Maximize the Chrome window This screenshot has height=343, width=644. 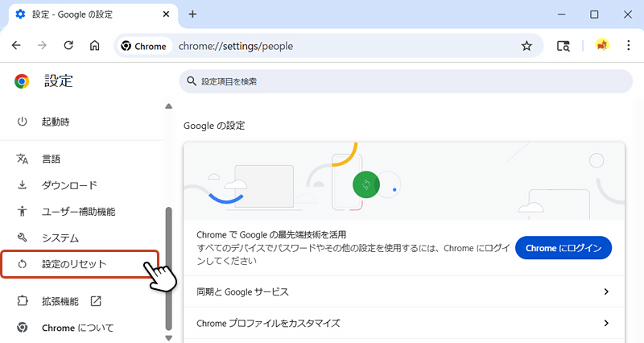(594, 14)
